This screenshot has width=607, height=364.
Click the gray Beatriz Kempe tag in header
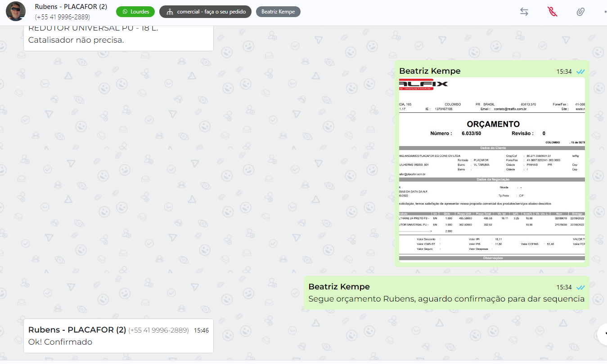(x=278, y=12)
